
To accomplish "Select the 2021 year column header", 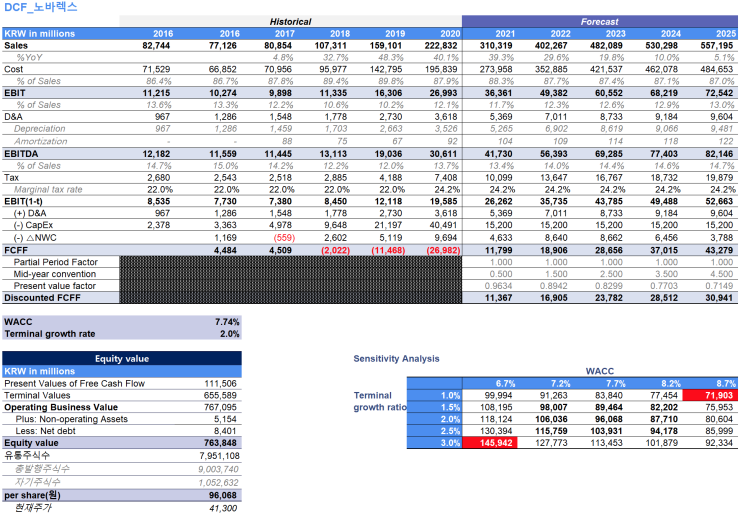I will (x=505, y=34).
